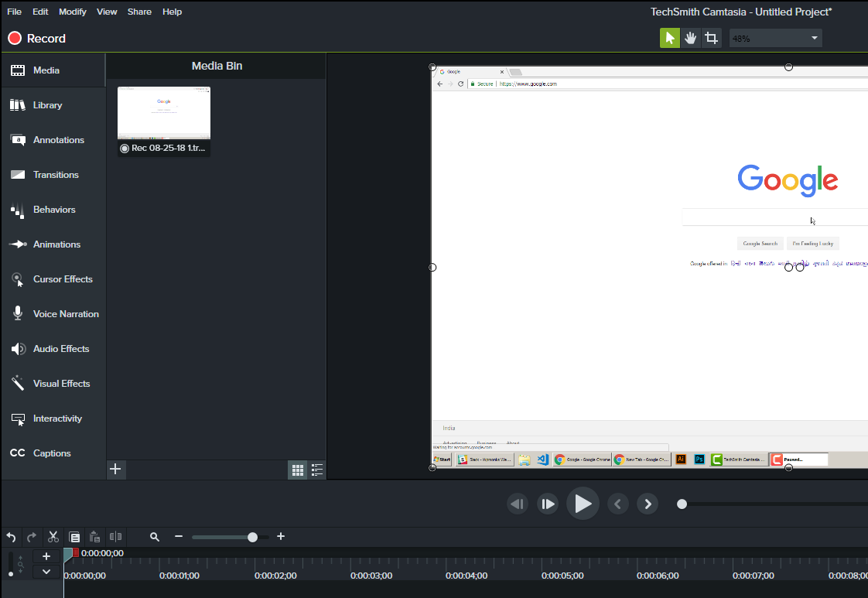The width and height of the screenshot is (868, 598).
Task: Click the Undo arrow above timeline
Action: point(12,536)
